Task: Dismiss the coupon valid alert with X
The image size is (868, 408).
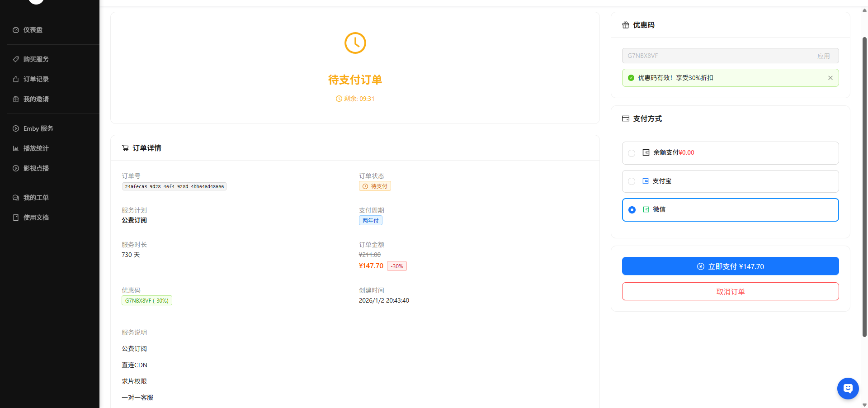Action: tap(830, 78)
